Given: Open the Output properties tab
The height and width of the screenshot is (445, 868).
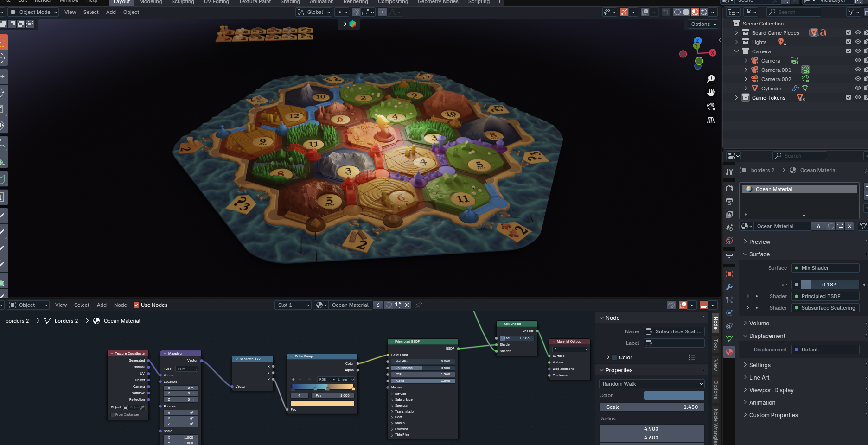Looking at the screenshot, I should coord(729,202).
